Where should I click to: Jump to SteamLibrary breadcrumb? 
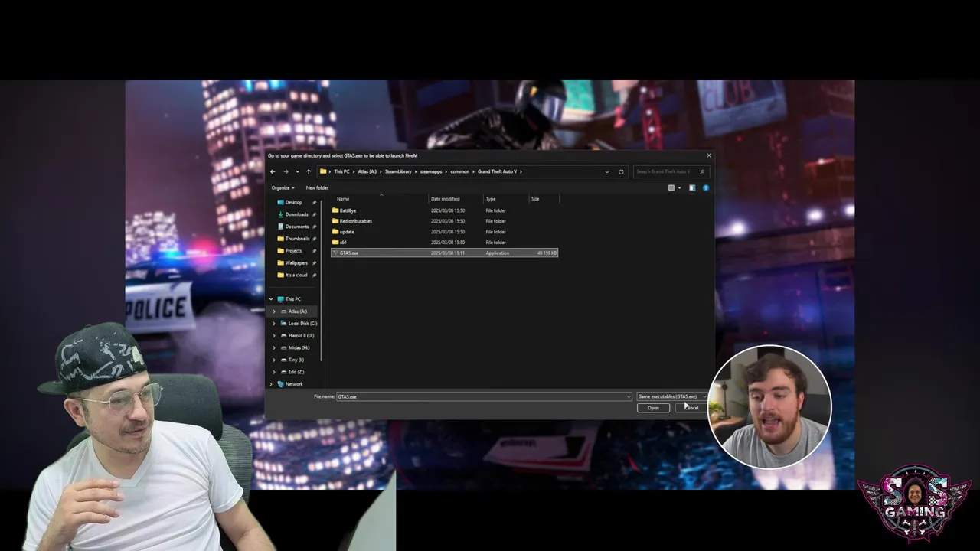pos(398,171)
